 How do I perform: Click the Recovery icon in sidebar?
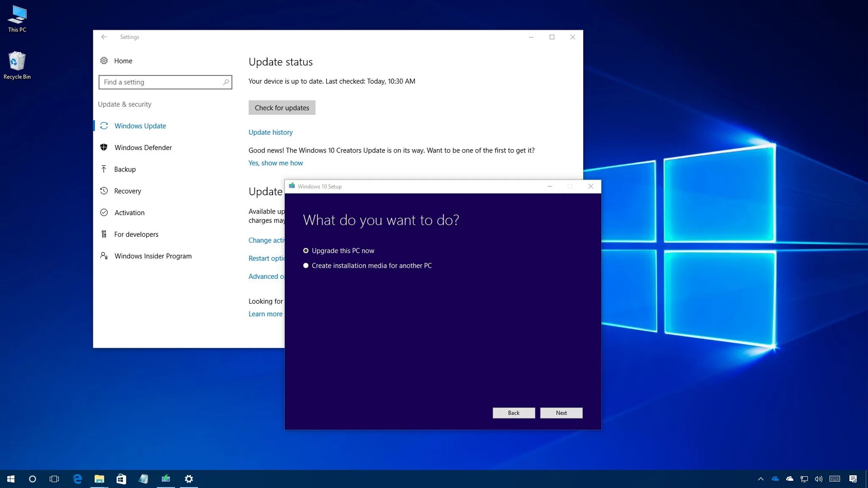point(104,191)
